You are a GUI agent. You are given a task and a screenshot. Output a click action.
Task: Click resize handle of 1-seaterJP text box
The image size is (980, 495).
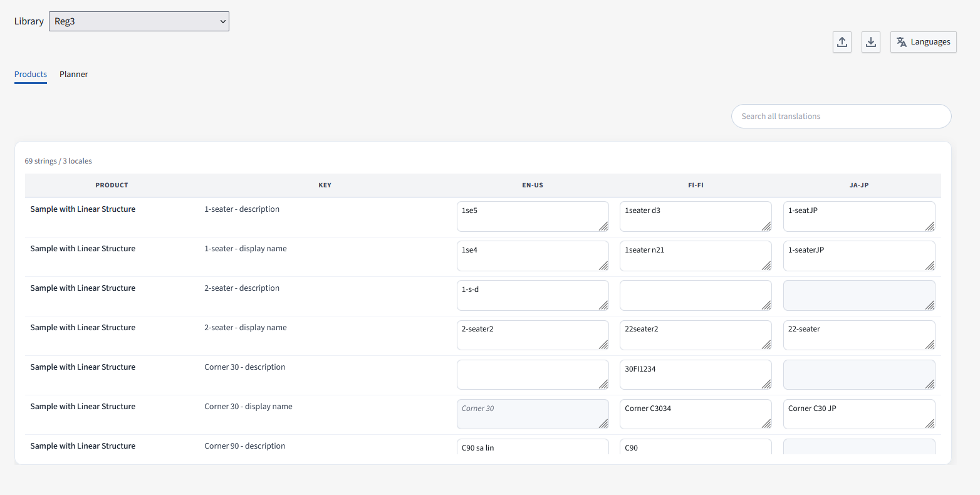(x=930, y=266)
